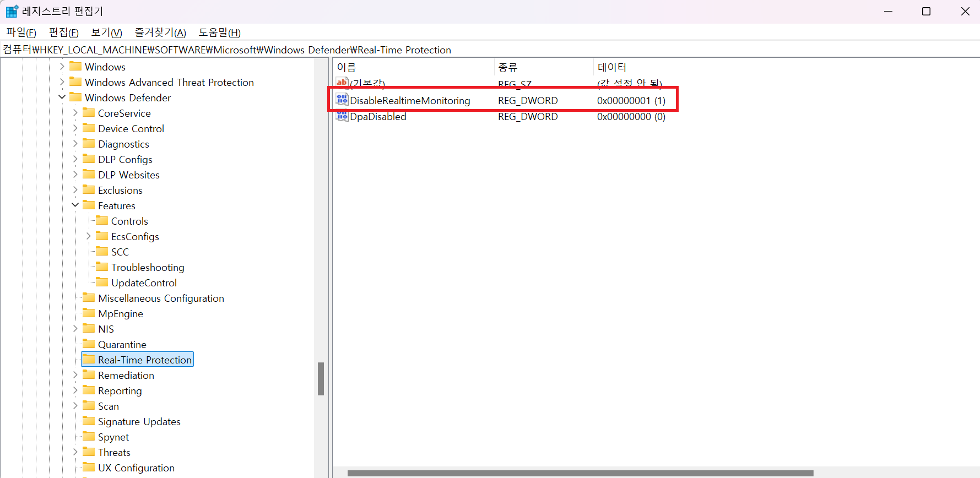Select the SCC key

click(x=120, y=252)
